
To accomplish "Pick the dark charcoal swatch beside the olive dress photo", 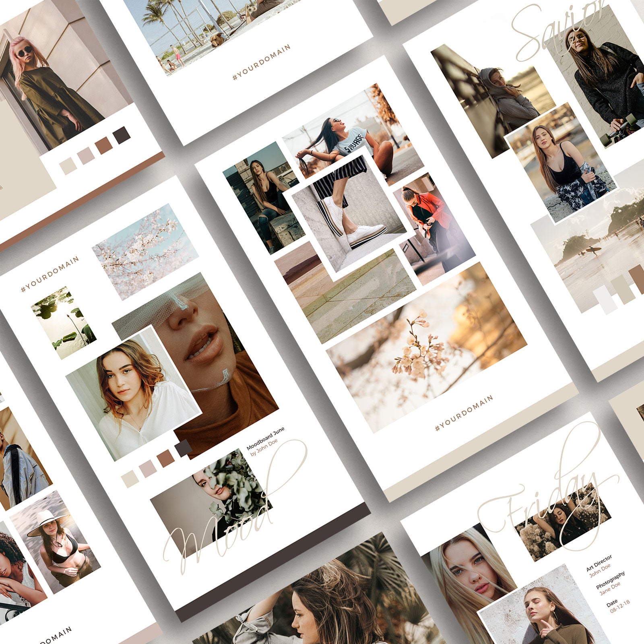I will [x=122, y=135].
